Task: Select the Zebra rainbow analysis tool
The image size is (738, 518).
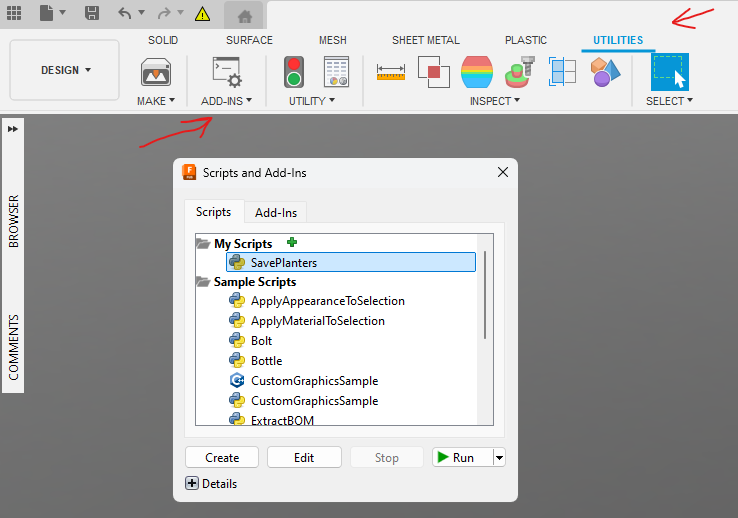Action: 477,72
